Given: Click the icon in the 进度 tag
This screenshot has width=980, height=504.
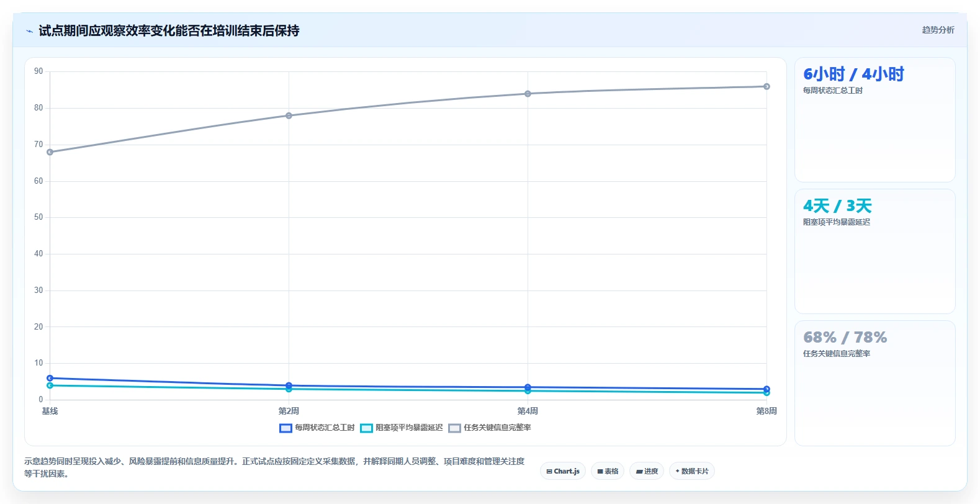Looking at the screenshot, I should pos(639,471).
